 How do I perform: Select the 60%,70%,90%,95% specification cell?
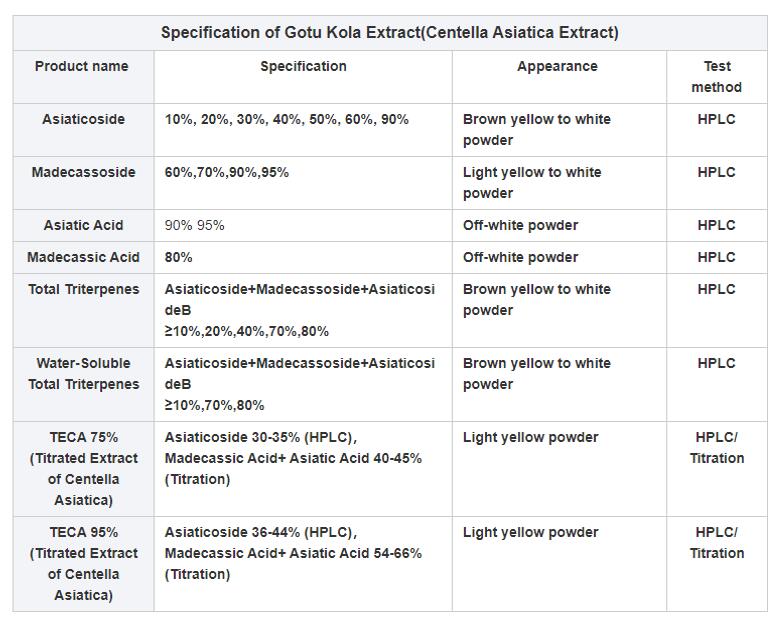[x=227, y=172]
